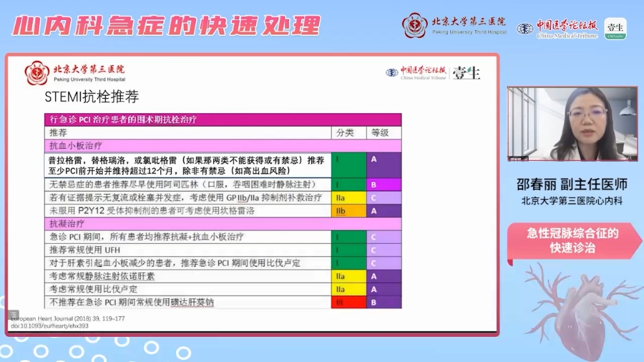Image resolution: width=644 pixels, height=362 pixels.
Task: Click the Peking University Third Hospital logo in top banner
Action: tap(454, 25)
